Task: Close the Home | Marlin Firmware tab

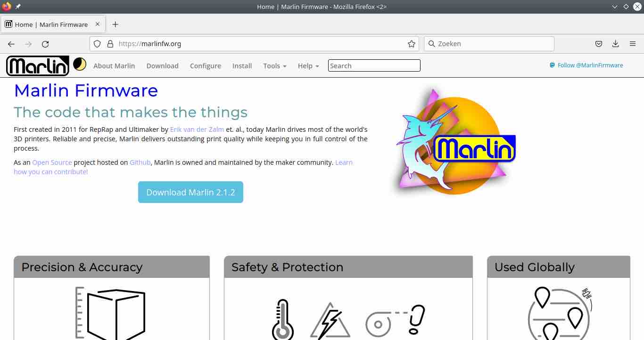Action: click(98, 24)
